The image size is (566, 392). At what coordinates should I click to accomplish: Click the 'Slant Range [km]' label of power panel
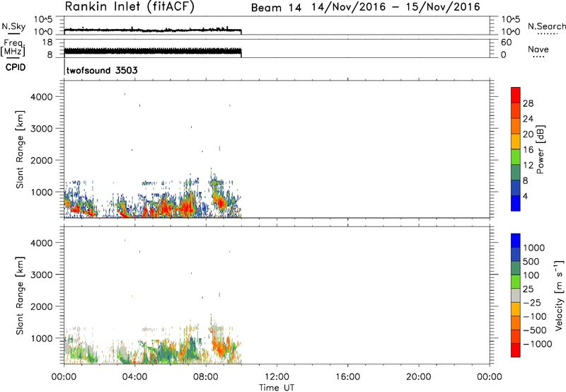[20, 149]
